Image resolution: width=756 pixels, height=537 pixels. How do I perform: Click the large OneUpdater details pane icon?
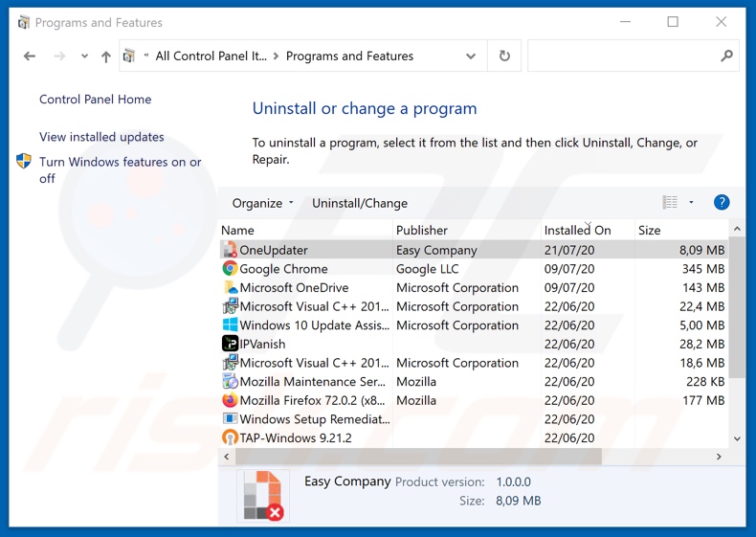263,496
